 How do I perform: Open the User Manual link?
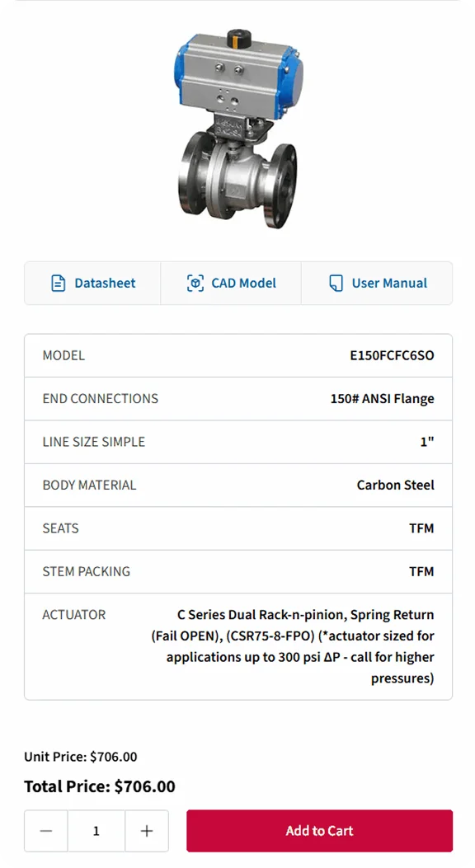tap(377, 283)
